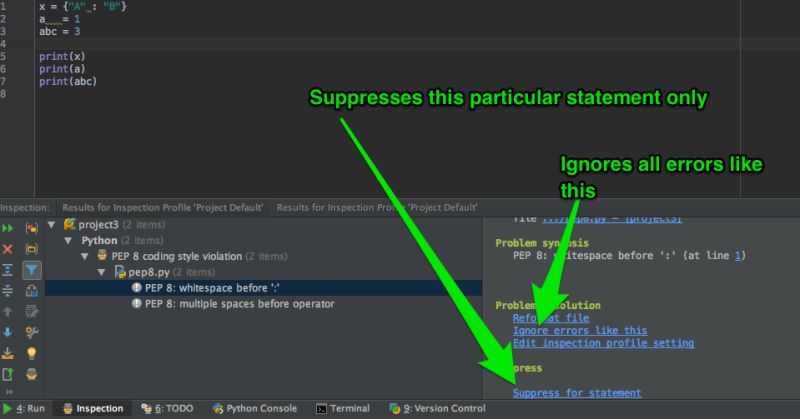This screenshot has width=800, height=419.
Task: Collapse all inspection tree nodes icon
Action: pos(8,291)
